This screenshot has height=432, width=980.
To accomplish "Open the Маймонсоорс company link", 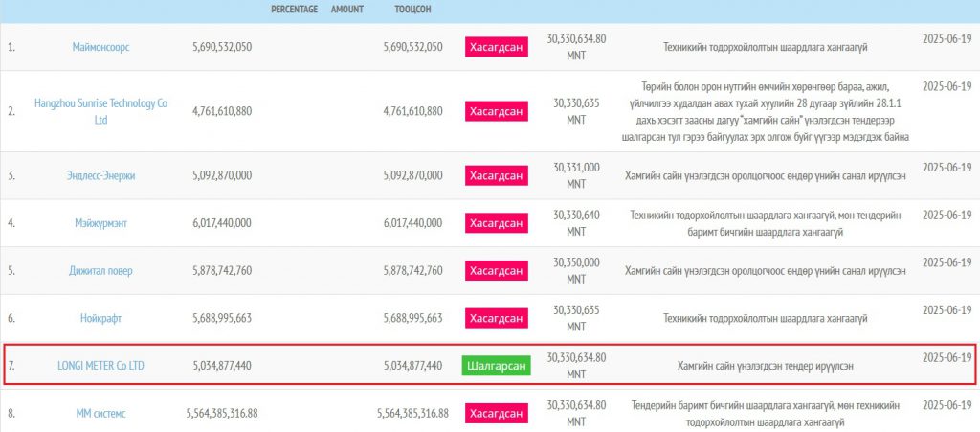I will [x=100, y=47].
